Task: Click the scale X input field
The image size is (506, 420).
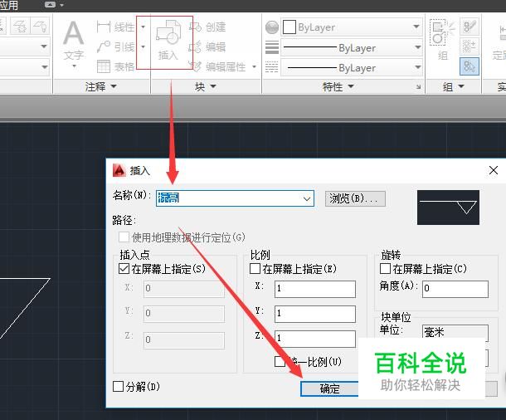Action: tap(315, 289)
